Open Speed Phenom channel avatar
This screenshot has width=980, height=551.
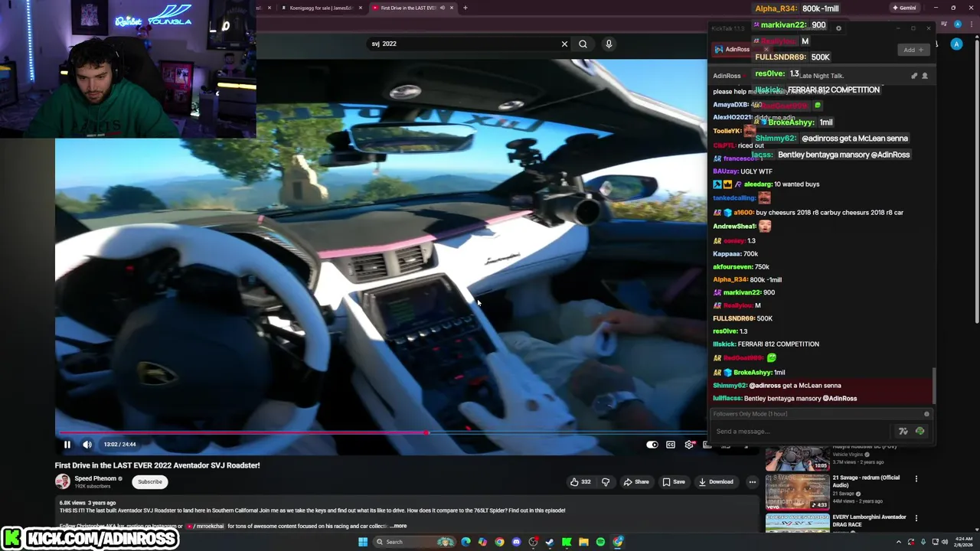[x=62, y=481]
